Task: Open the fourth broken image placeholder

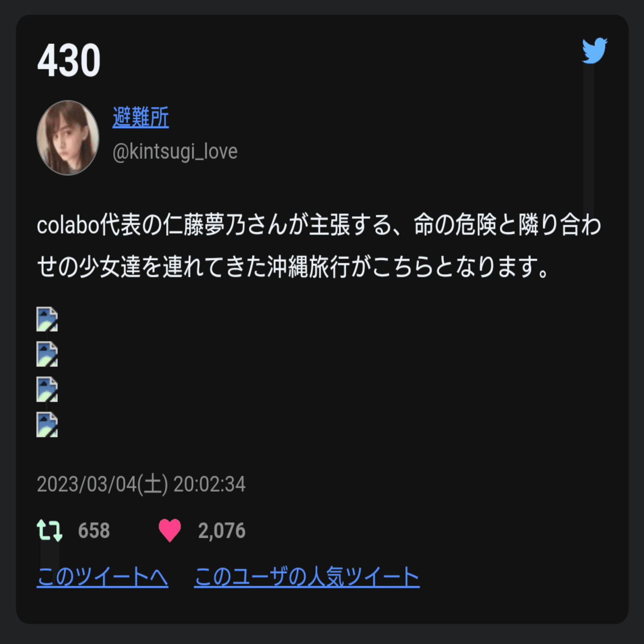Action: coord(47,425)
